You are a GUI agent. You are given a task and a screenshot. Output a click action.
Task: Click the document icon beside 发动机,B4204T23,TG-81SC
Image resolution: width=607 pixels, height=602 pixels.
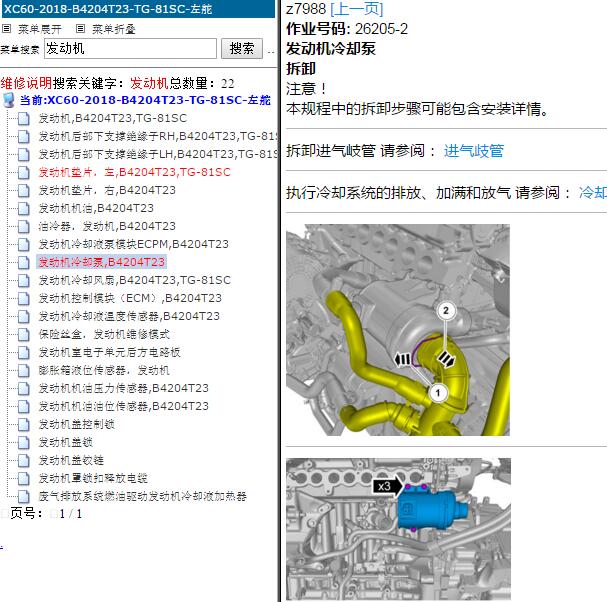[x=24, y=118]
